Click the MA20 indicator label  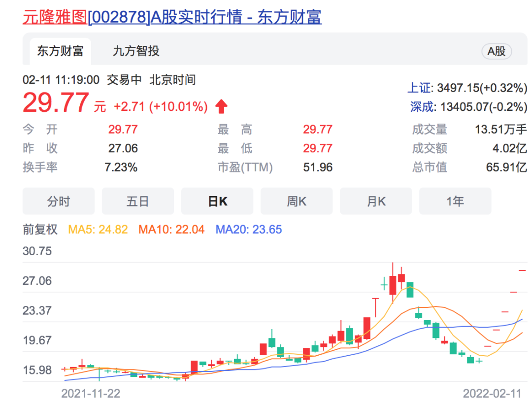249,229
